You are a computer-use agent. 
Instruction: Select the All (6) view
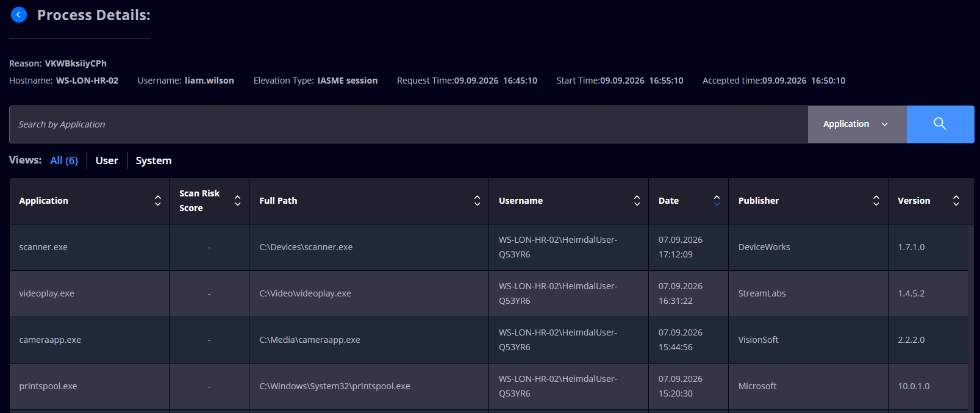64,160
